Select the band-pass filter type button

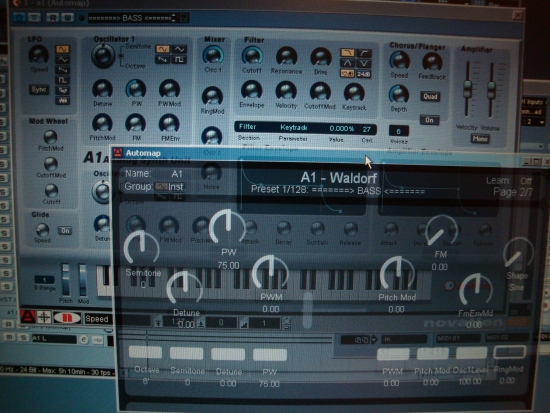point(347,63)
